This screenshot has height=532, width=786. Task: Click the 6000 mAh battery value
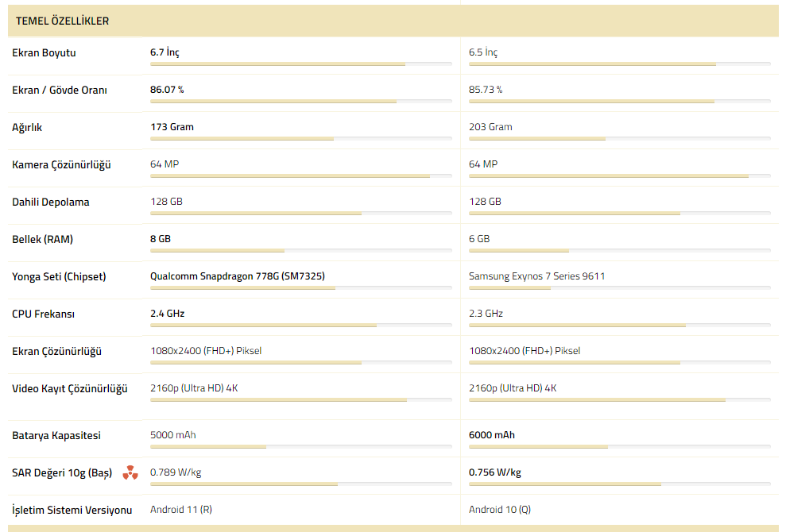492,435
